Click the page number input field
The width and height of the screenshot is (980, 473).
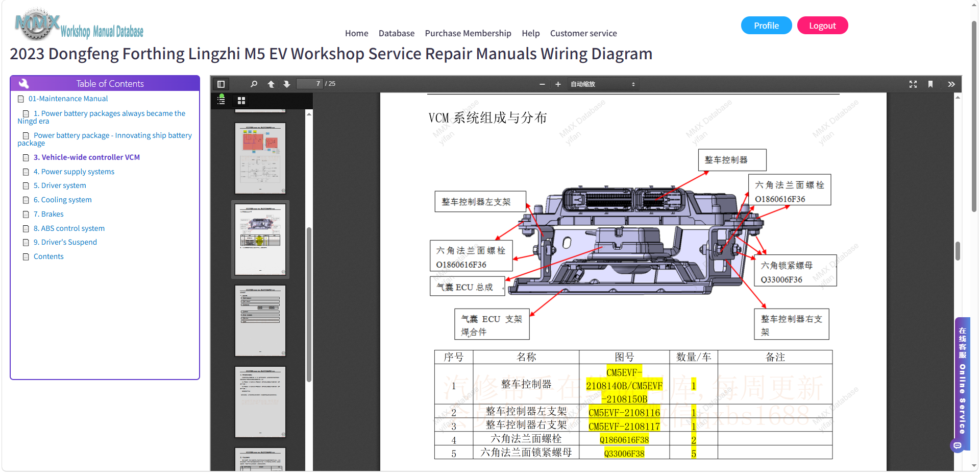[x=310, y=84]
